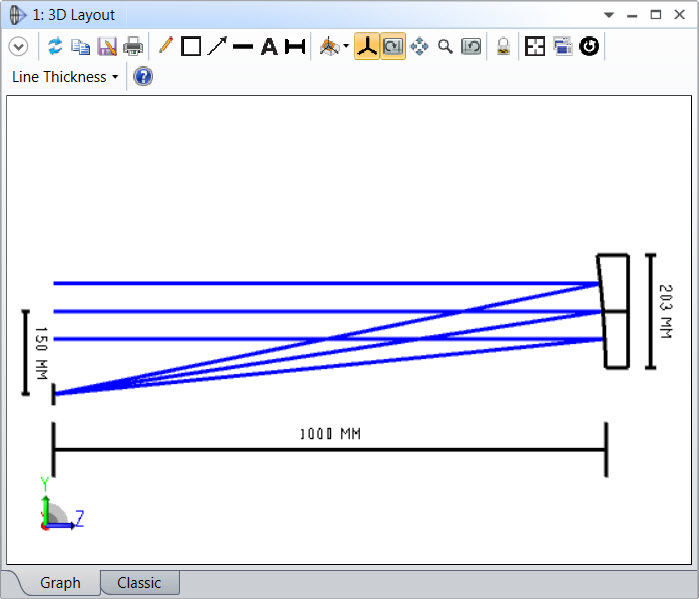Viewport: 699px width, 599px height.
Task: Switch to the Classic tab
Action: (139, 583)
